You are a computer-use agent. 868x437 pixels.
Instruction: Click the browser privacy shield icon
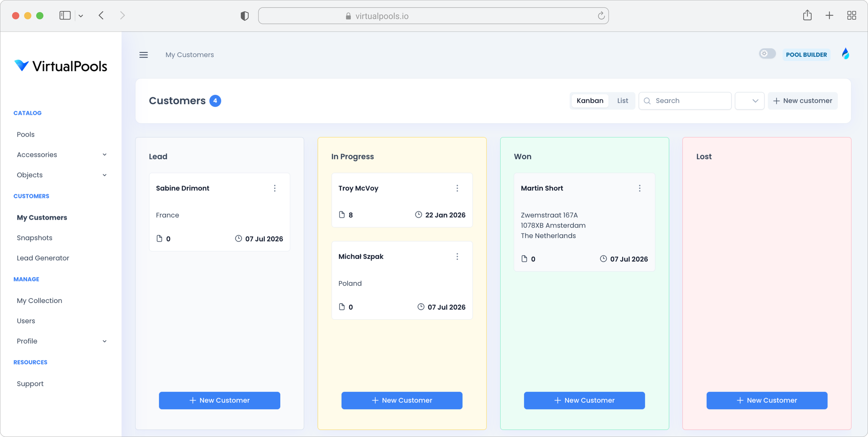244,16
